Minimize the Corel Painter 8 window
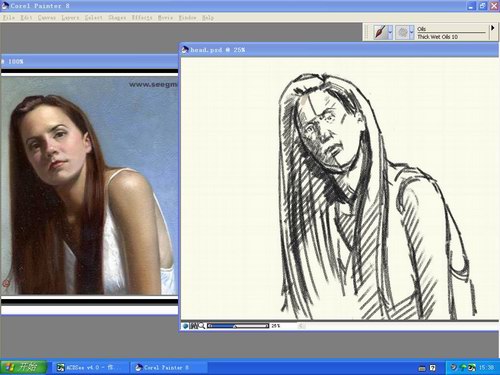The image size is (500, 375). [x=471, y=6]
